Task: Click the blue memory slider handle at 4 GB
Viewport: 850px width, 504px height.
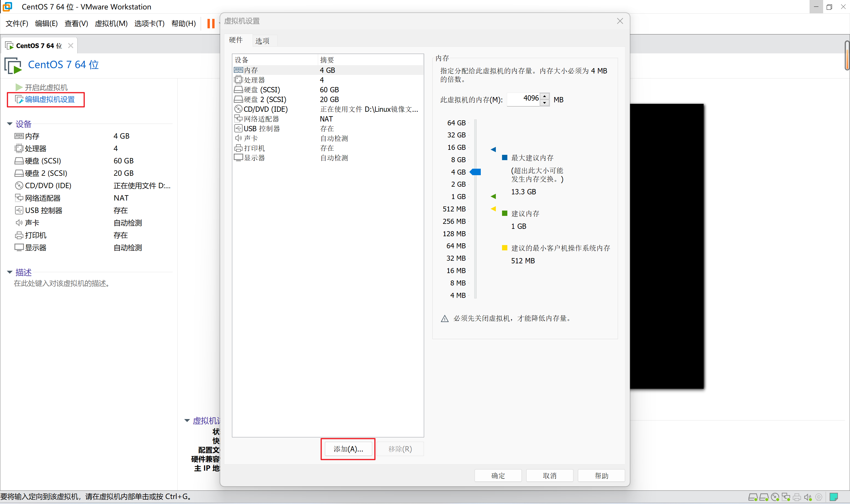Action: (x=475, y=172)
